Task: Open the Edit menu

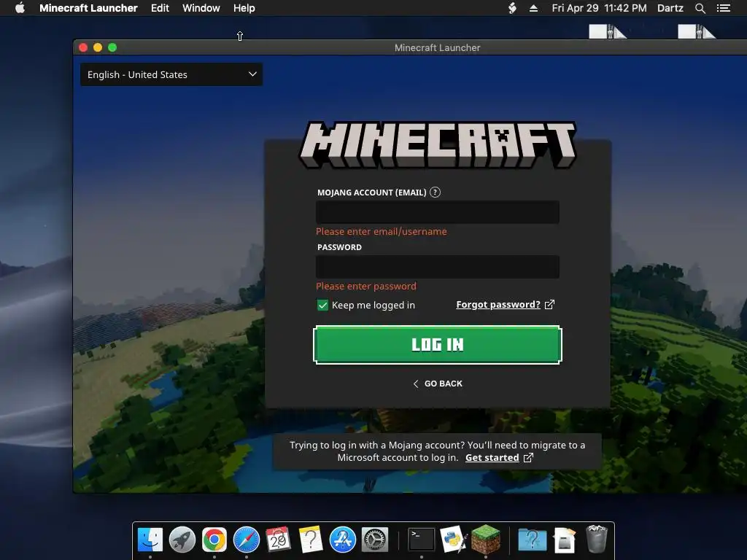Action: tap(160, 8)
